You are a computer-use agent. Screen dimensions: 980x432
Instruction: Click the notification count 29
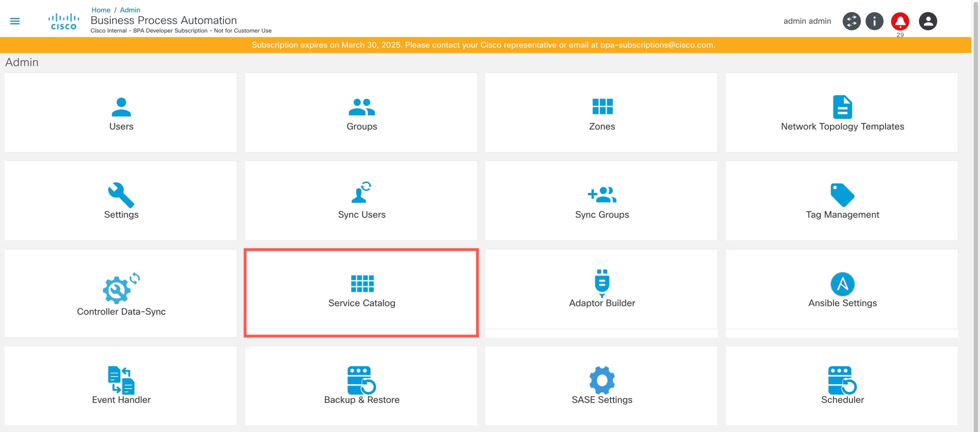tap(900, 35)
